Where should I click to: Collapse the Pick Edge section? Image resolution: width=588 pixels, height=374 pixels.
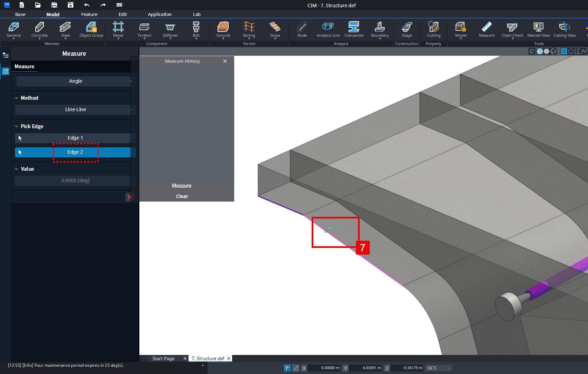point(16,126)
